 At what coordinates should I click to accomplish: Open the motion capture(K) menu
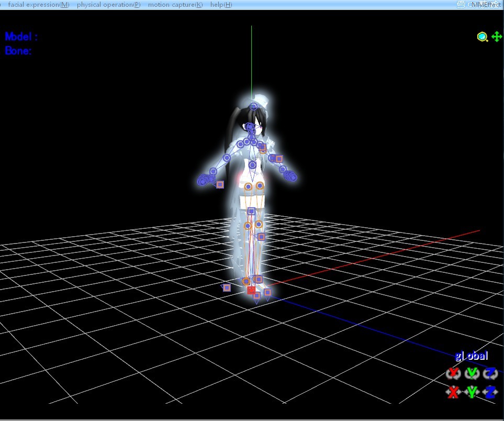coord(175,5)
